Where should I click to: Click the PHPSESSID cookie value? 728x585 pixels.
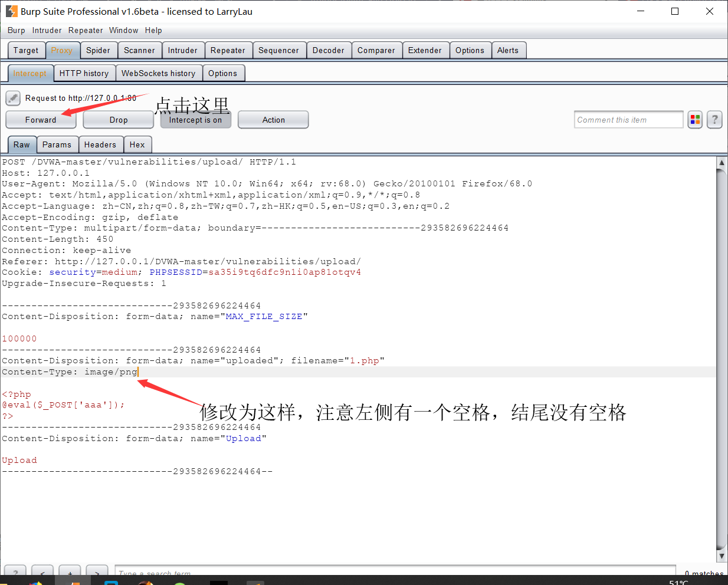[x=284, y=272]
